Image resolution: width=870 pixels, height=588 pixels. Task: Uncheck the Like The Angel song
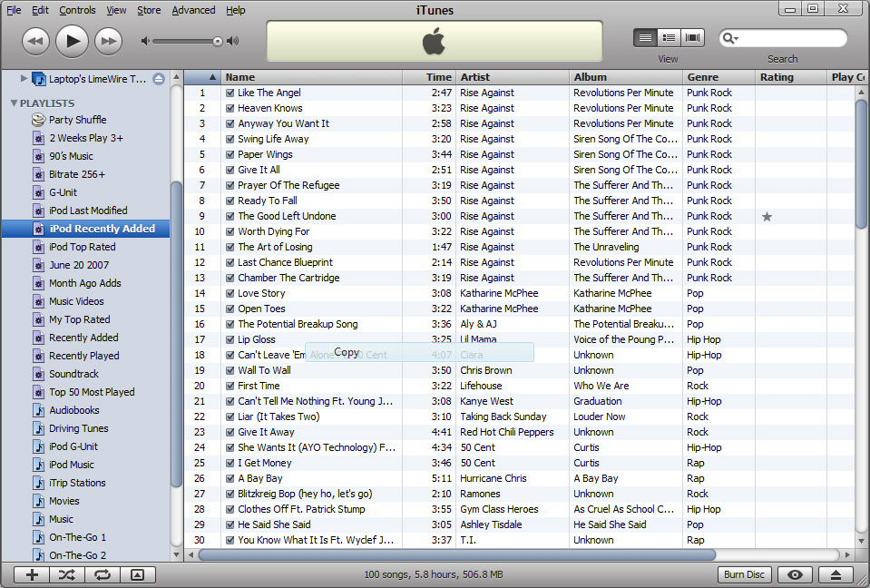click(x=230, y=93)
